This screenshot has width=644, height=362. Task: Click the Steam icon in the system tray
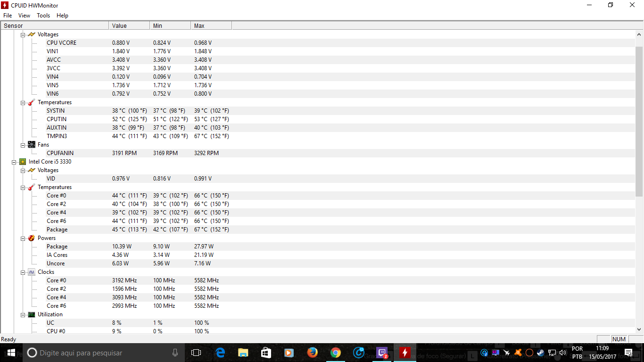pos(540,353)
